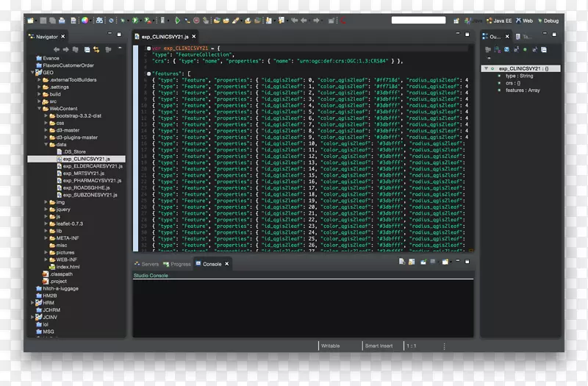Click the Link with Editor icon in Navigator

(96, 49)
